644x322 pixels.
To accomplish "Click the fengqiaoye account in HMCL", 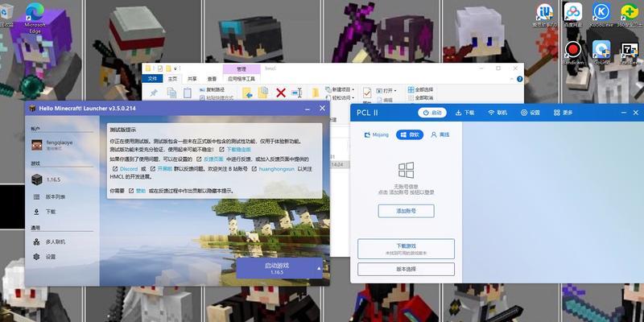I will coord(62,145).
